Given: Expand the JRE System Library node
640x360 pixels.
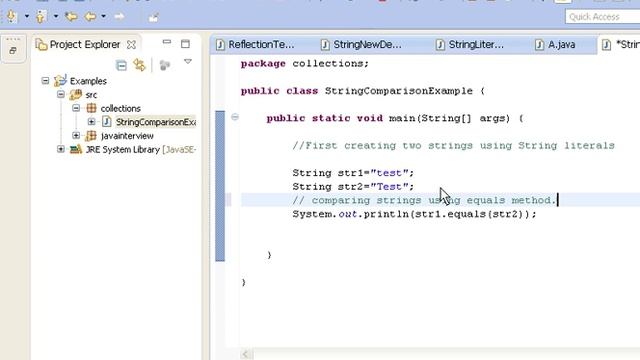Looking at the screenshot, I should 61,149.
